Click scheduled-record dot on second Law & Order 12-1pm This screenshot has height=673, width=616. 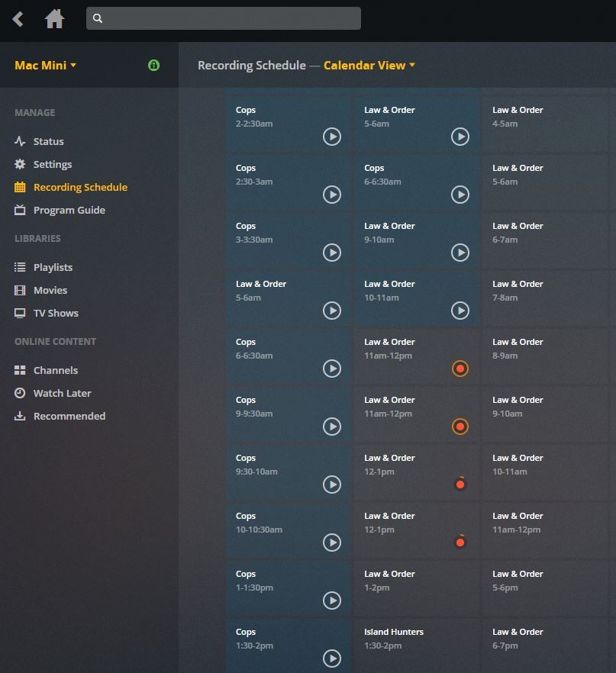pyautogui.click(x=460, y=542)
